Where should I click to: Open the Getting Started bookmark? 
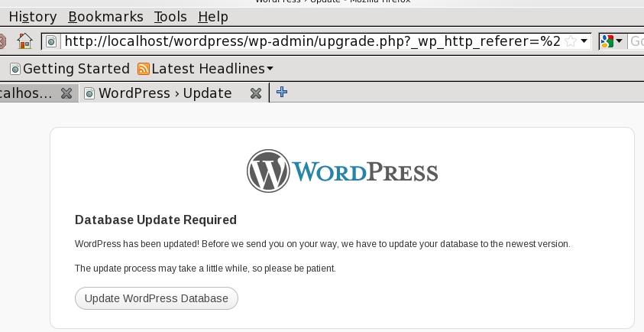pyautogui.click(x=70, y=69)
